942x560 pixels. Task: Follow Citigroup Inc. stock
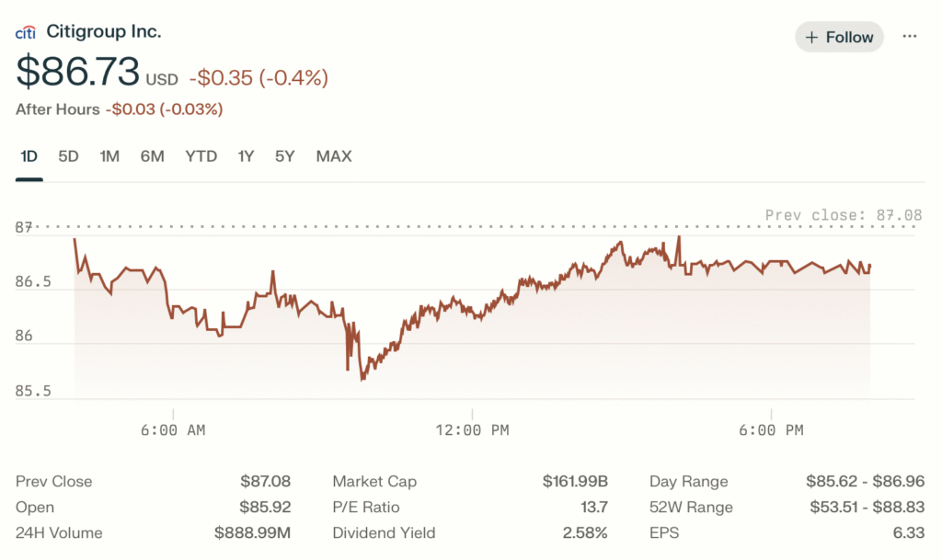pos(839,37)
